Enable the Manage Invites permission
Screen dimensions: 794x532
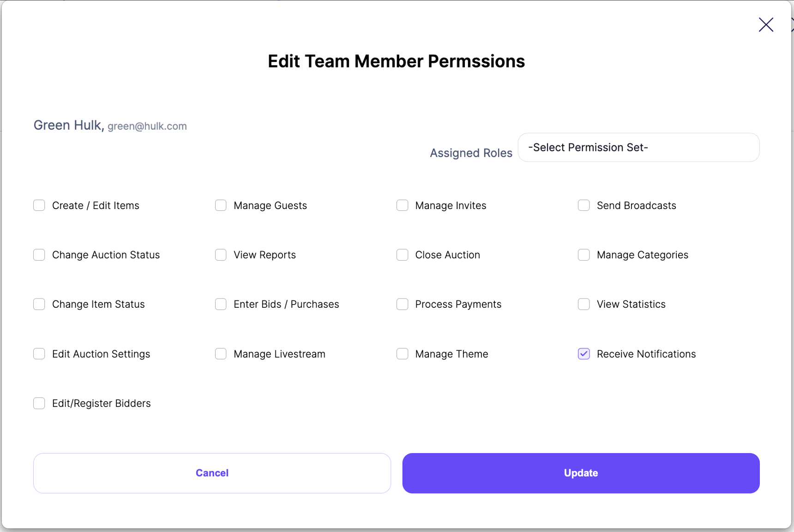coord(402,205)
